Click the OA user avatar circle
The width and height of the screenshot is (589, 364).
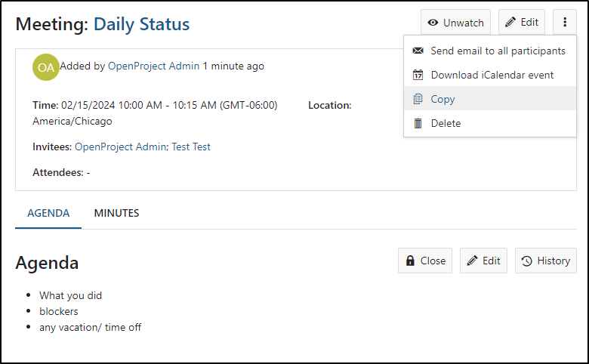coord(46,67)
